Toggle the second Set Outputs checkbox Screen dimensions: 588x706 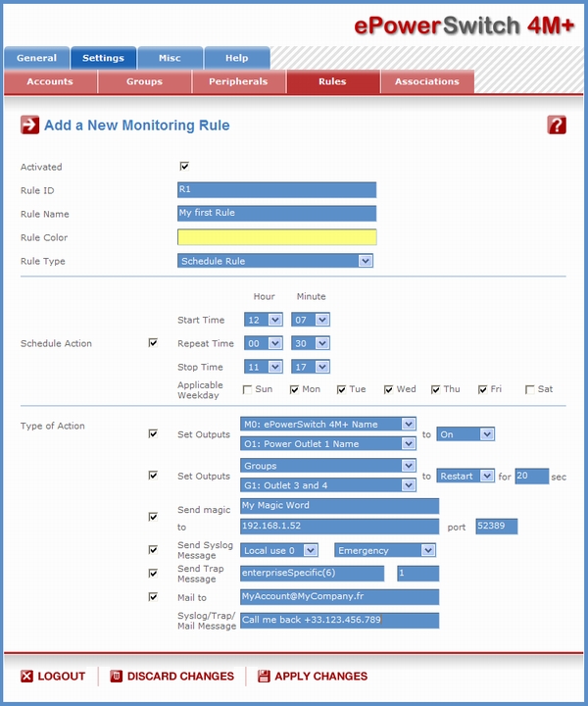point(153,476)
